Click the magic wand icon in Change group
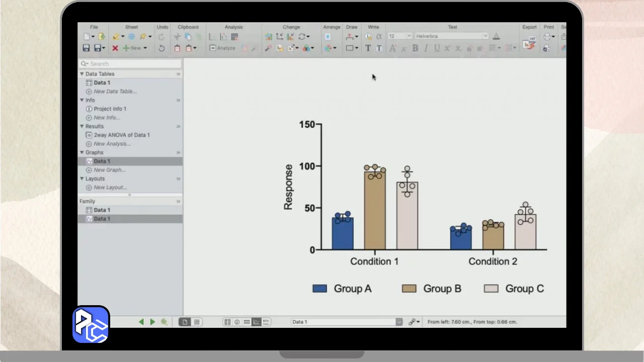Screen dimensions: 644x362 point(269,48)
